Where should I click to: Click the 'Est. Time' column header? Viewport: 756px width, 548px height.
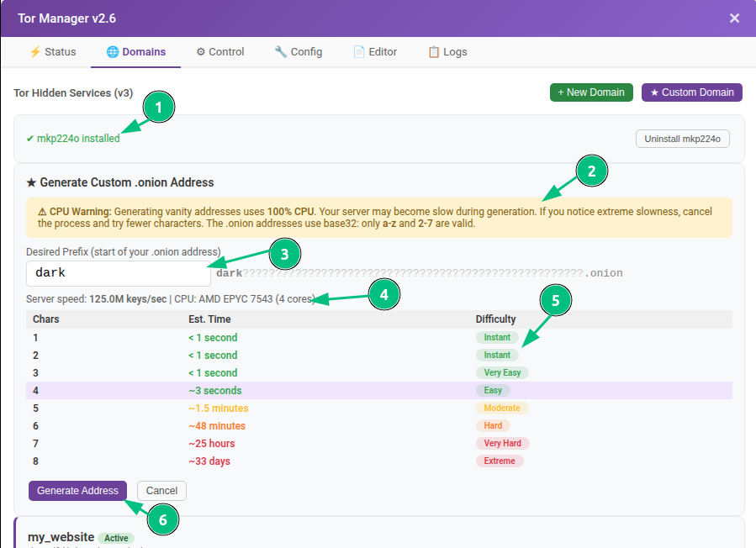pos(209,319)
